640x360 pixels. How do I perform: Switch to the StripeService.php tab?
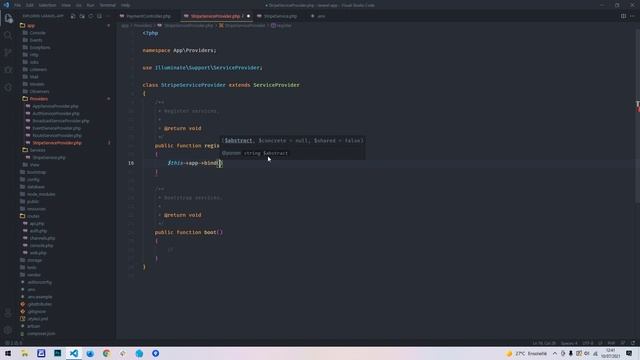[x=280, y=16]
